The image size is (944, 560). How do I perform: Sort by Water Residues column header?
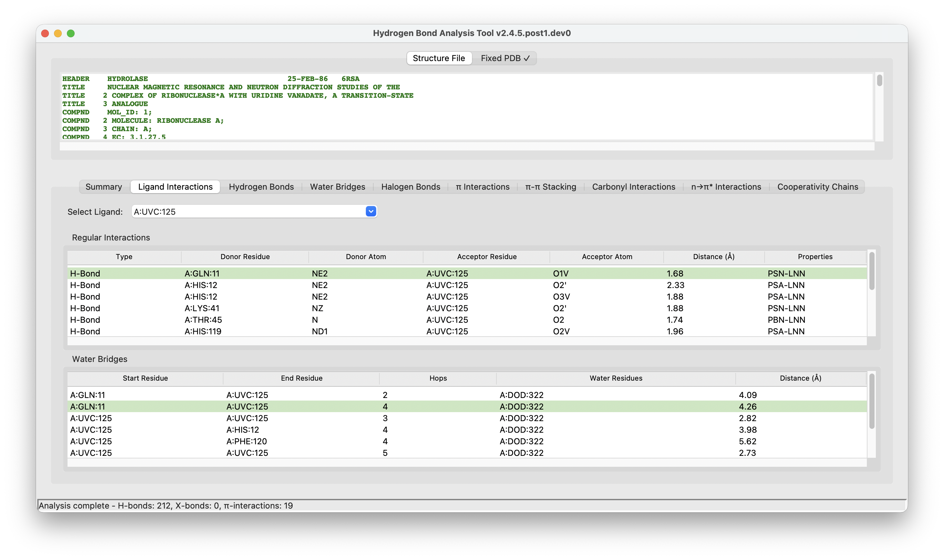click(x=616, y=378)
